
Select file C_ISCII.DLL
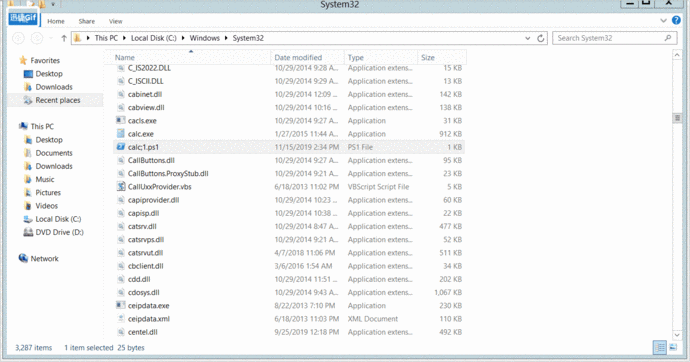146,81
